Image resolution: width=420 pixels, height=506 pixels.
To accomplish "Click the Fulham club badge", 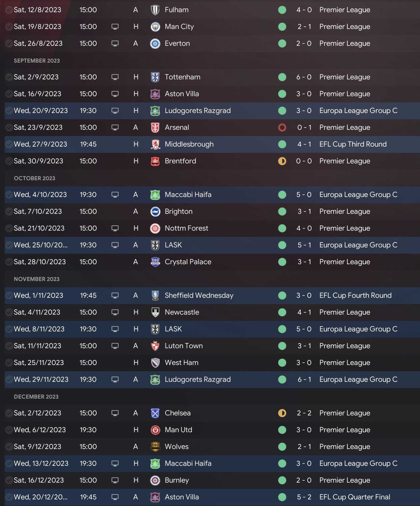I will point(155,10).
